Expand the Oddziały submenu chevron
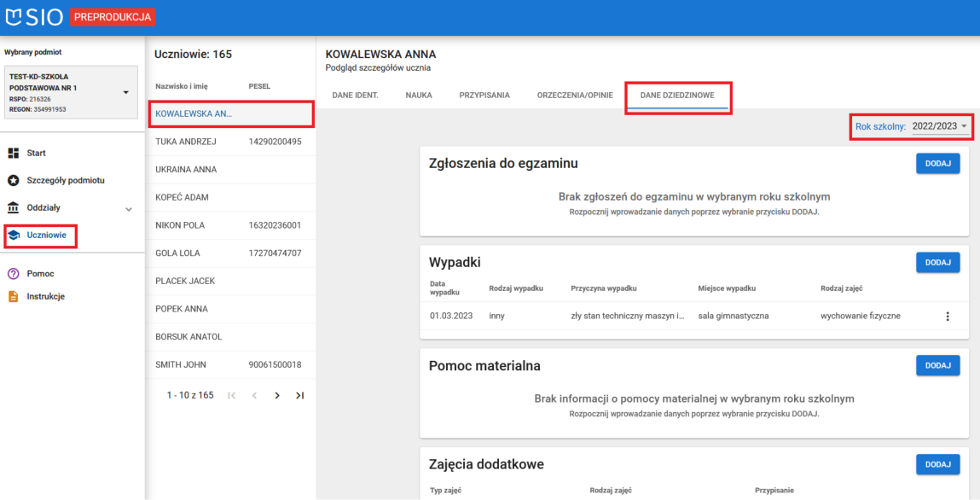 point(129,209)
